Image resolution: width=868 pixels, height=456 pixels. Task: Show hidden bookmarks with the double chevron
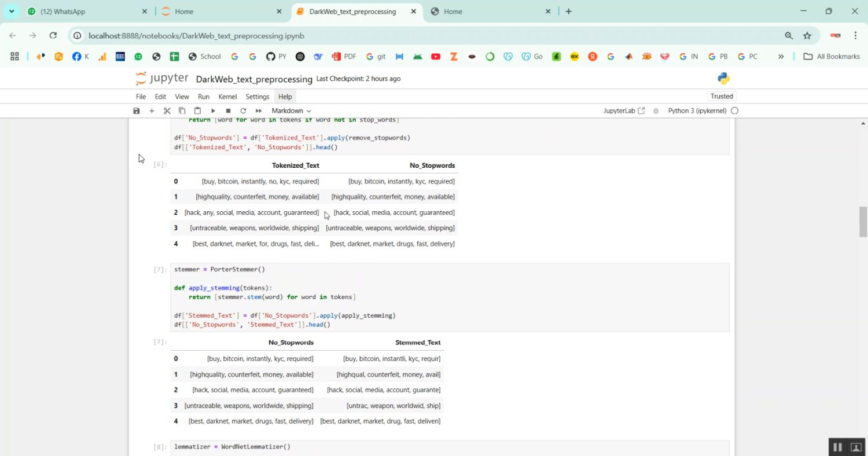(x=781, y=57)
